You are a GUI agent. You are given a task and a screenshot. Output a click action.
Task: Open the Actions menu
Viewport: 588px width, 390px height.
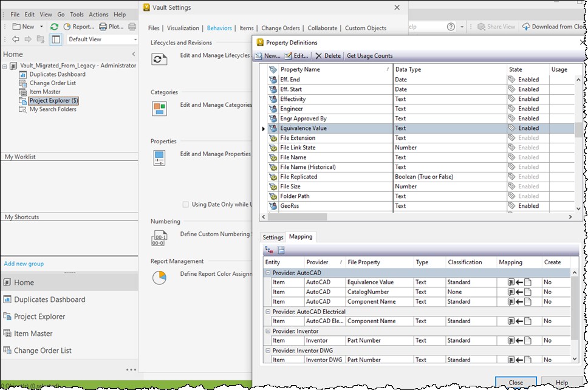tap(98, 15)
